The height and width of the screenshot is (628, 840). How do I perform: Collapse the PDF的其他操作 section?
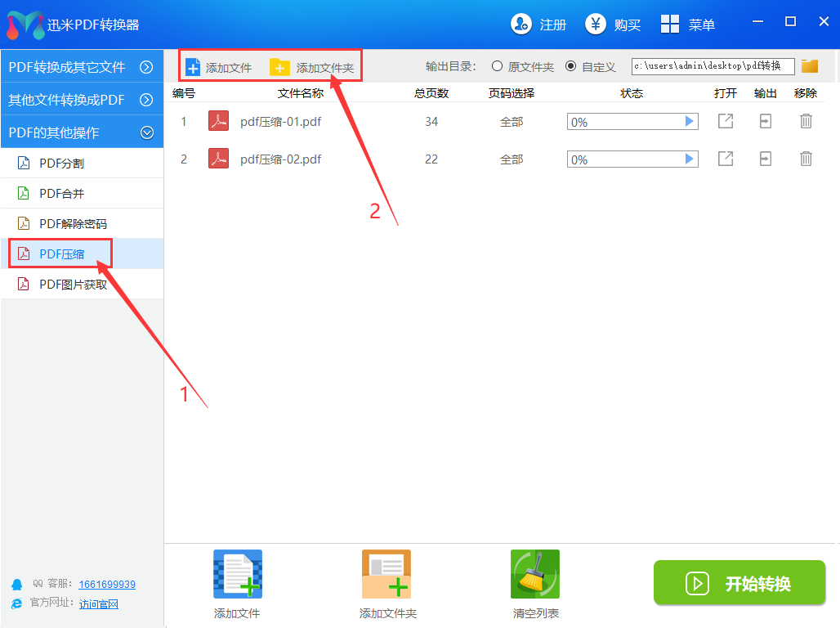[x=82, y=132]
